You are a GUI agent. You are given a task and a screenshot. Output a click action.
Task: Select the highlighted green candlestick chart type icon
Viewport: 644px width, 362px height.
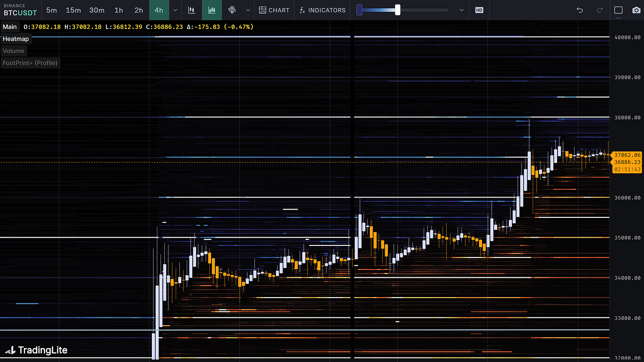[212, 10]
